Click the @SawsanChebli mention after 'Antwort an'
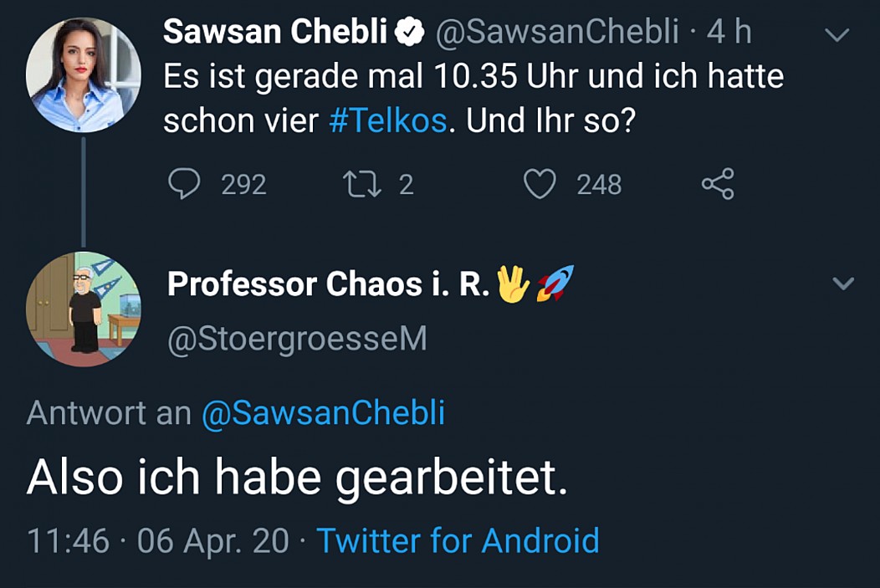 tap(323, 413)
